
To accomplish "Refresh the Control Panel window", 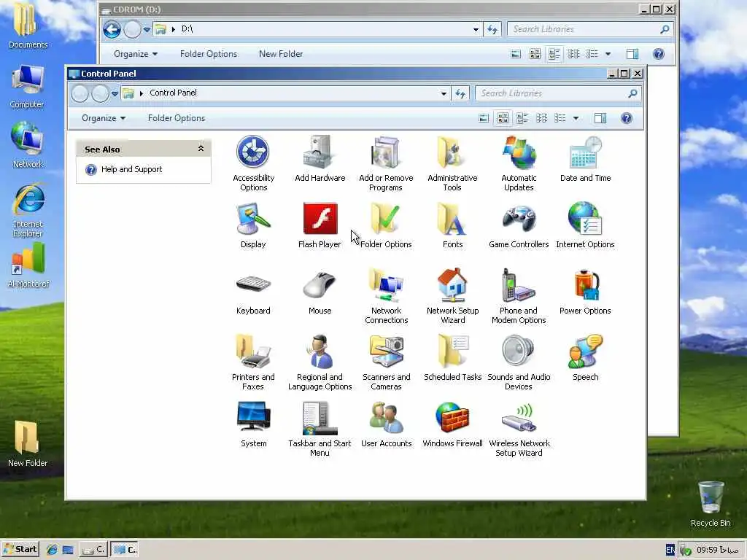I will [460, 93].
